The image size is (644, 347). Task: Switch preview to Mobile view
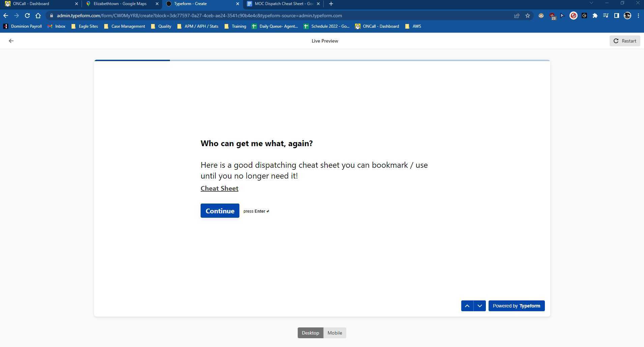pos(335,333)
